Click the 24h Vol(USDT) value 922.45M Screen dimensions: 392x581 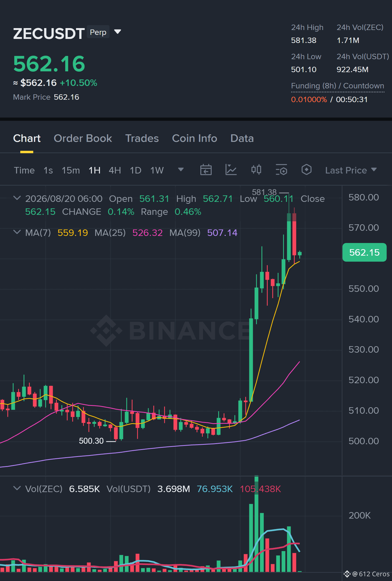353,69
